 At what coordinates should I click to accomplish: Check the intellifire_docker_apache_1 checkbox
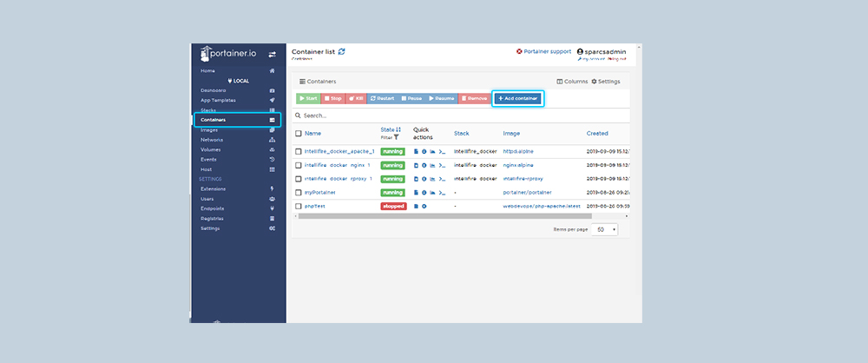tap(299, 151)
